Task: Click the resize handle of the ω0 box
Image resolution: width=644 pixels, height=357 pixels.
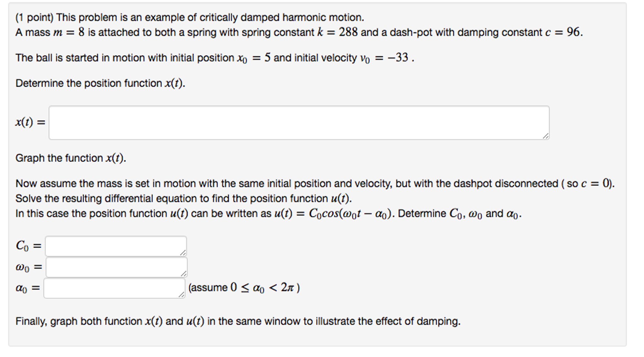Action: pos(184,274)
